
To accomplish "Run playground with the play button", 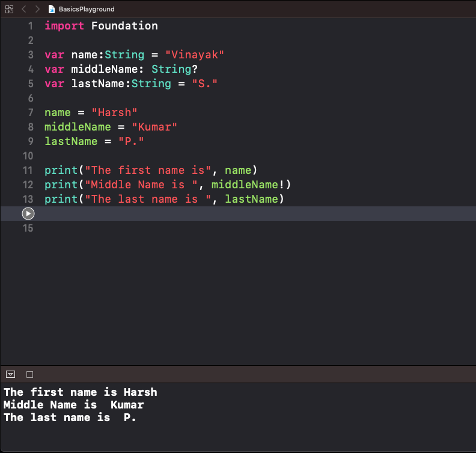I will coord(28,214).
